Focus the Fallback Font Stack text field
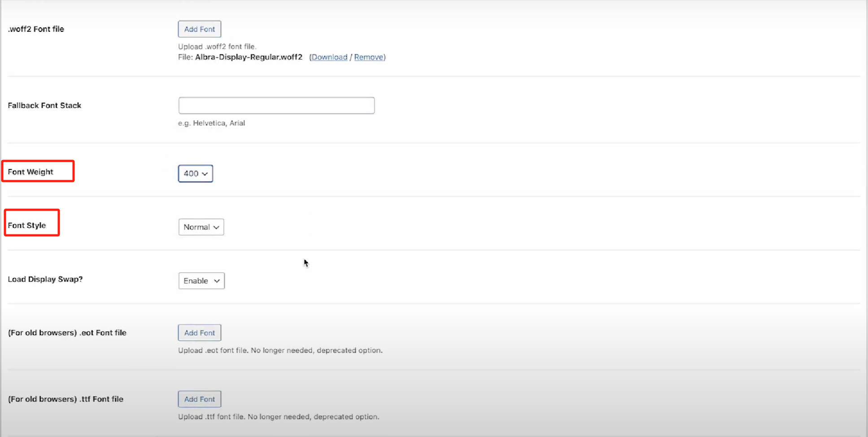 click(x=276, y=105)
